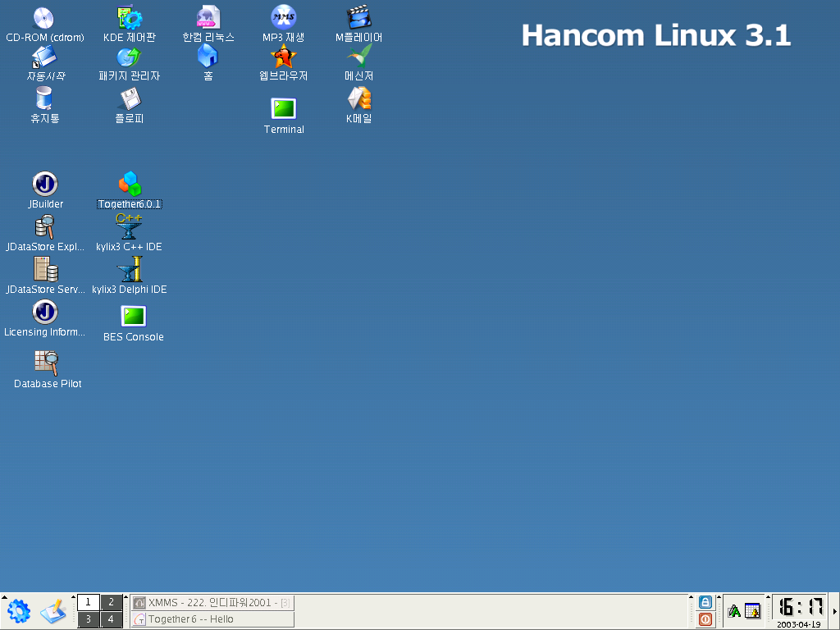Open the K menu gear button in panel

point(19,611)
